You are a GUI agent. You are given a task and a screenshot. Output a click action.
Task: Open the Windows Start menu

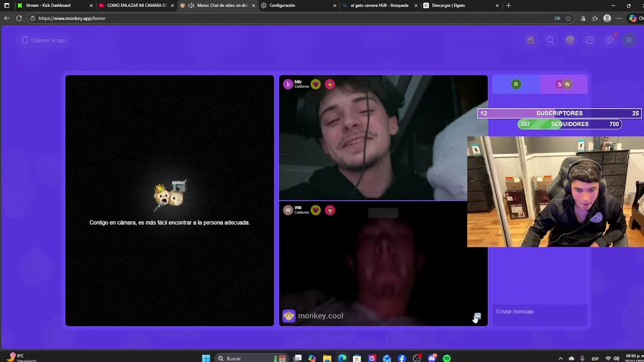(206, 358)
